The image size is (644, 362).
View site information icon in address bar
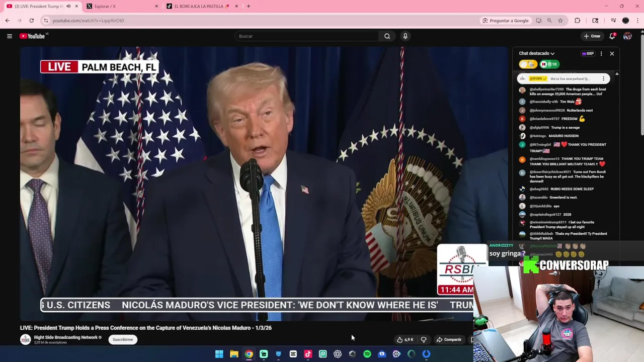click(x=46, y=21)
